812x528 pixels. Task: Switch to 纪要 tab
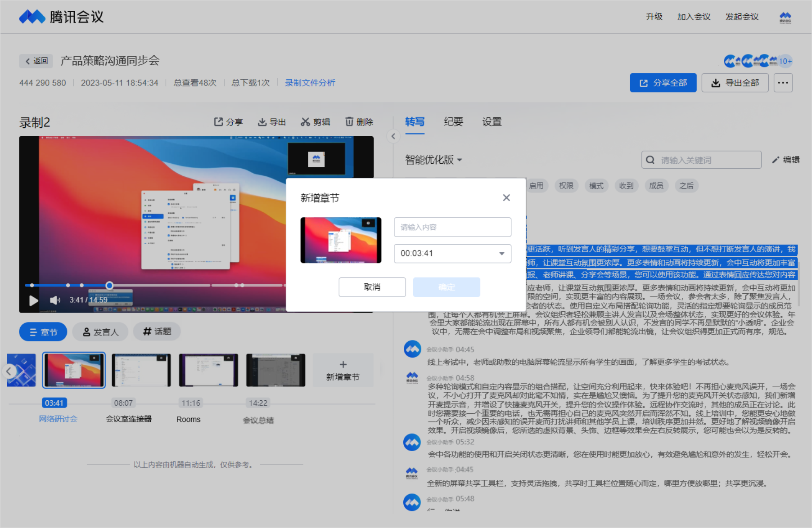(x=453, y=122)
